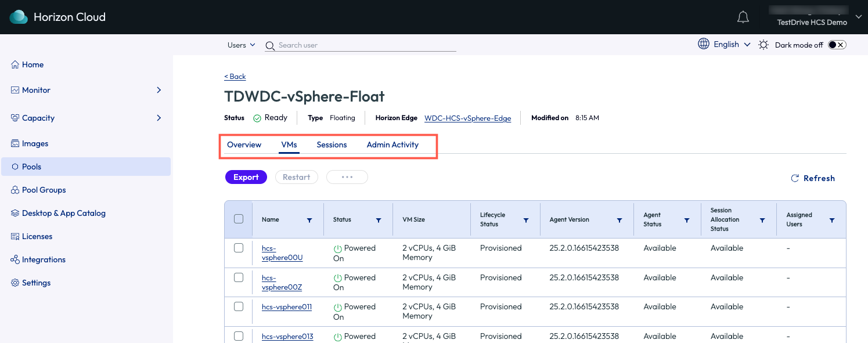
Task: Open Pool Groups in the sidebar
Action: pyautogui.click(x=44, y=190)
